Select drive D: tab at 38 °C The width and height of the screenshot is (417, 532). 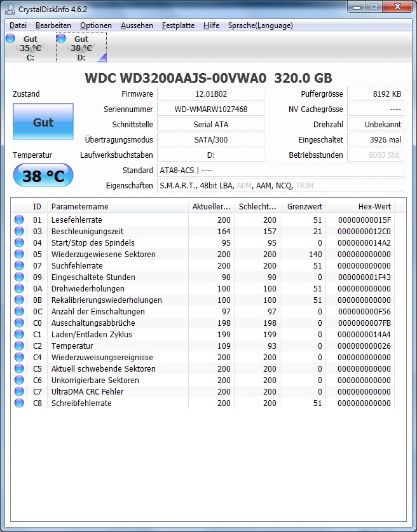[x=81, y=48]
